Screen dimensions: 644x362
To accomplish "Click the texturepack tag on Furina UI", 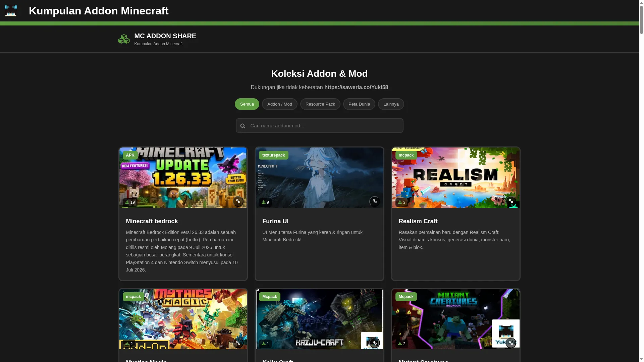I will [x=274, y=155].
